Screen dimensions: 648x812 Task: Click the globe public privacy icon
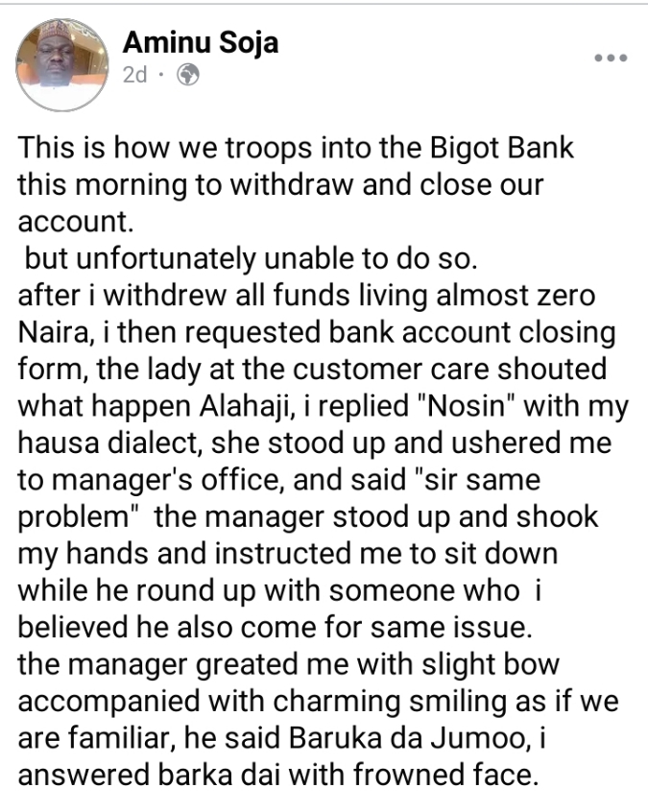coord(188,76)
